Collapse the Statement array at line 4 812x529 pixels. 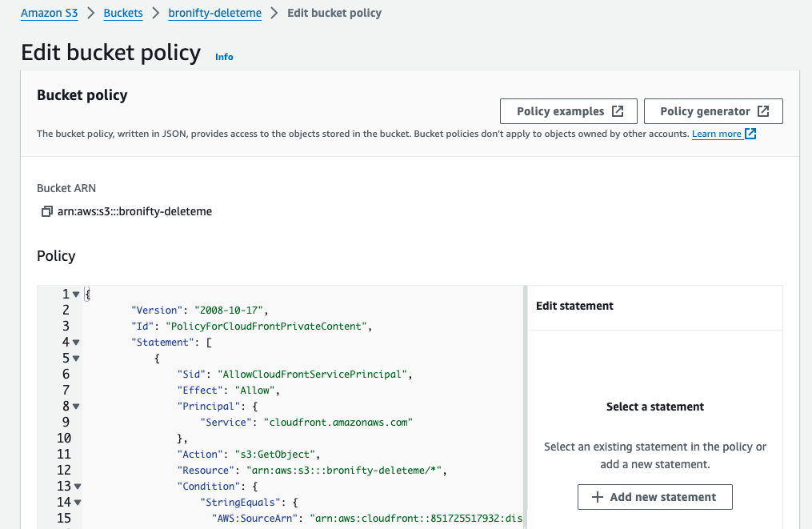coord(76,342)
